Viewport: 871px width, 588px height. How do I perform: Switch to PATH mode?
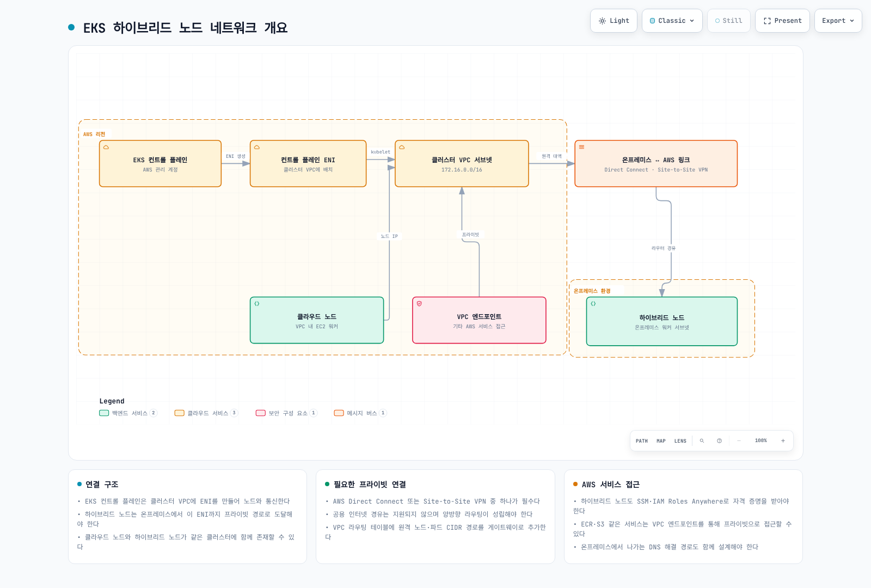point(642,441)
